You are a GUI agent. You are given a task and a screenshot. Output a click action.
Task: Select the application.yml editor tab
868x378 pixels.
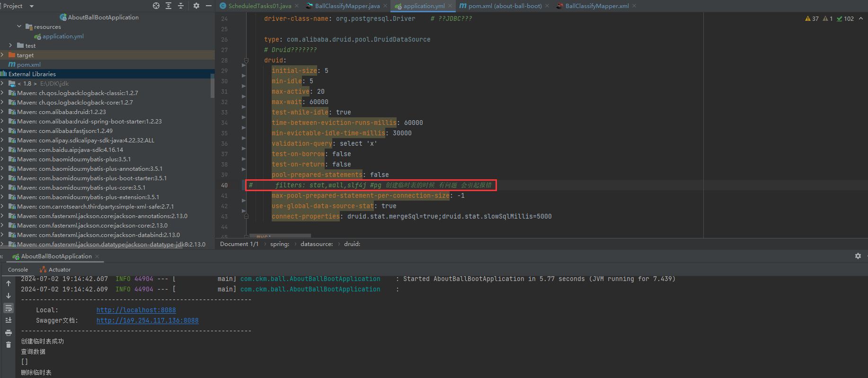(424, 6)
